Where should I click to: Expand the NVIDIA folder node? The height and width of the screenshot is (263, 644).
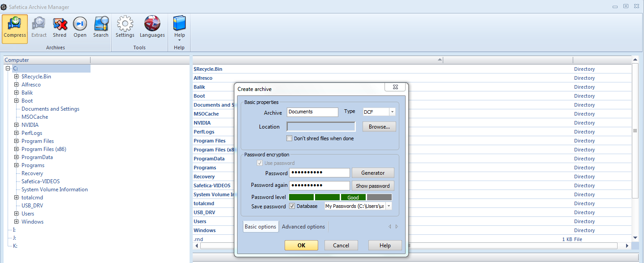point(17,125)
